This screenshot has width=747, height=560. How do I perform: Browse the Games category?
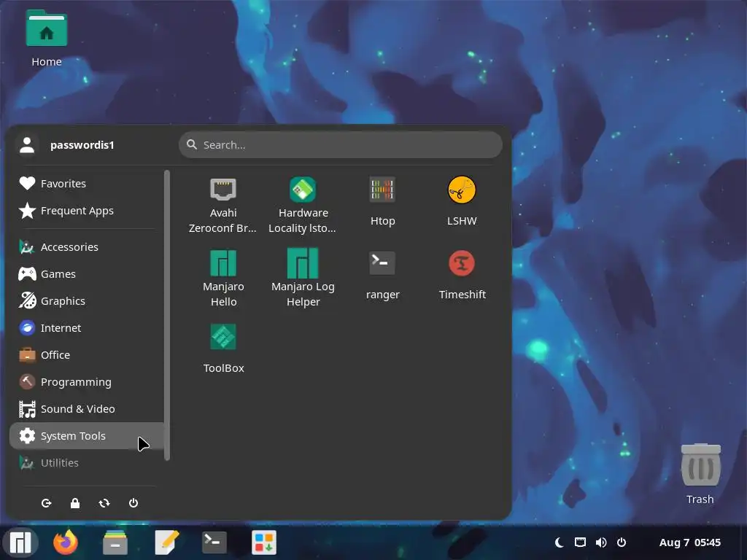point(87,274)
